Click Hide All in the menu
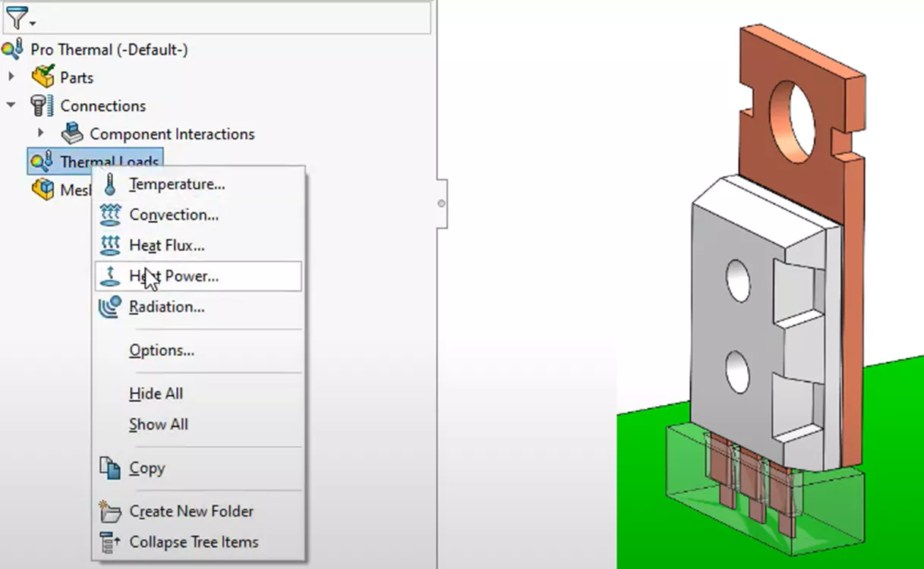 click(156, 393)
